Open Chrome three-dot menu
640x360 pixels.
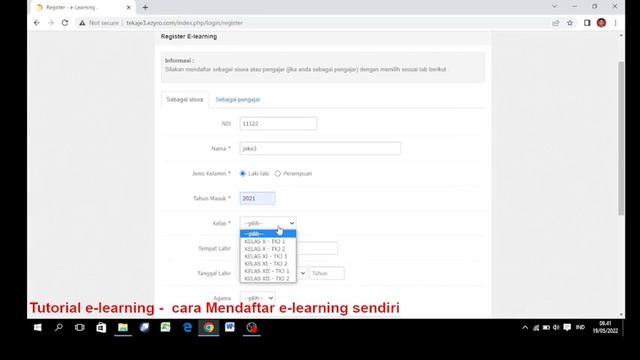615,23
